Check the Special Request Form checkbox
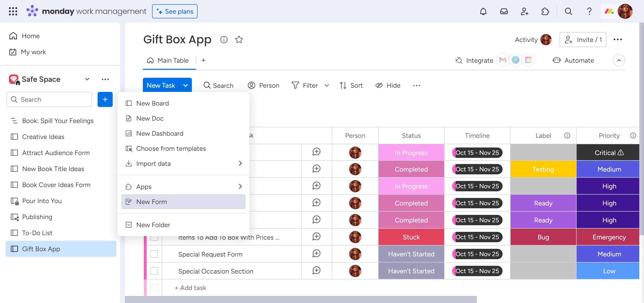 coord(154,254)
